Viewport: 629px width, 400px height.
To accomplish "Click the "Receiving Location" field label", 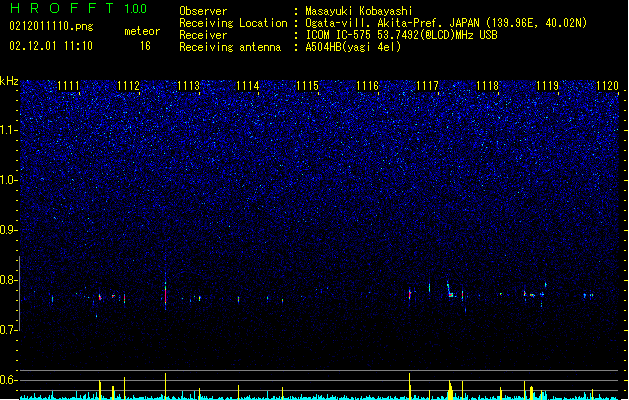I will 233,23.
